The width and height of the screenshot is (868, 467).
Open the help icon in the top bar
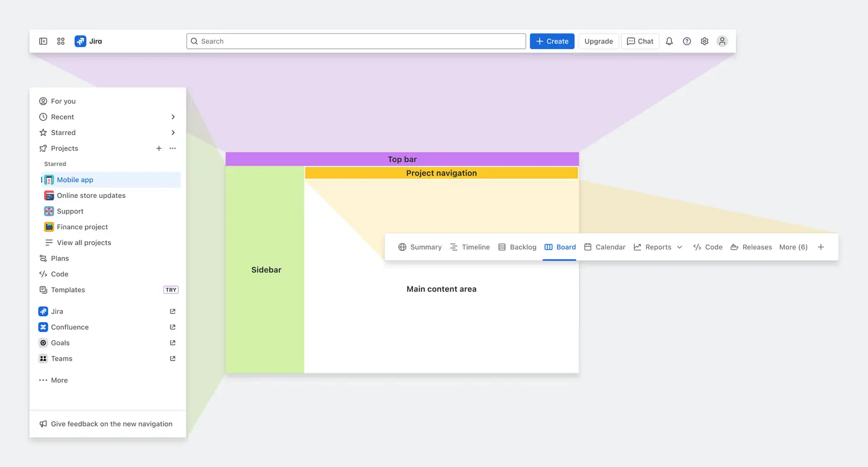pos(687,41)
